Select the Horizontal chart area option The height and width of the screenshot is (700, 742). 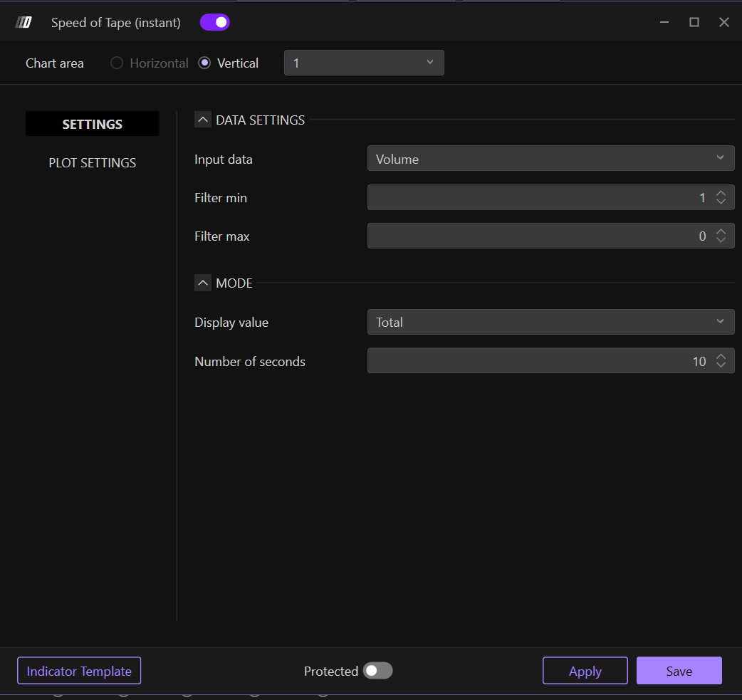click(117, 63)
